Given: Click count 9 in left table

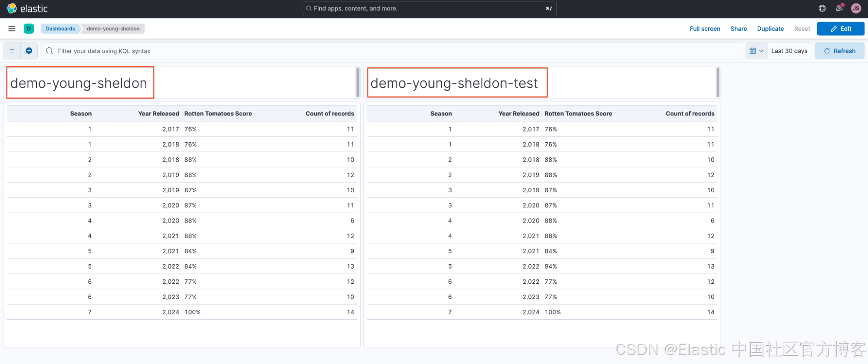Looking at the screenshot, I should (x=352, y=251).
